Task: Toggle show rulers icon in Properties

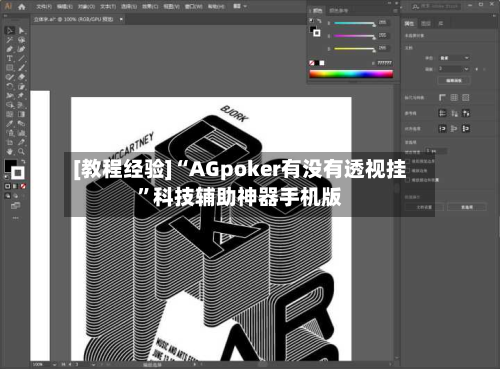Action: [442, 98]
